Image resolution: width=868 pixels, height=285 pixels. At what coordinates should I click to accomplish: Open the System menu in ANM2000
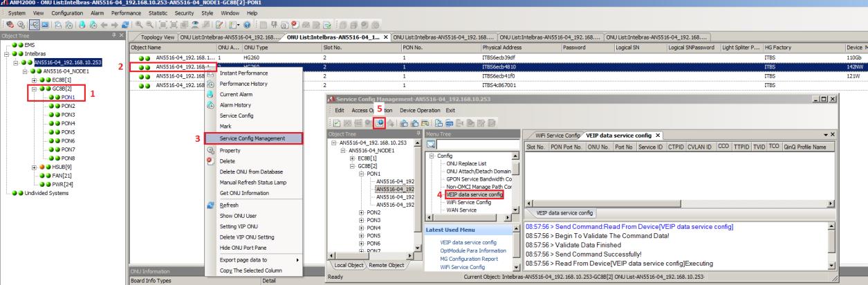pyautogui.click(x=17, y=13)
